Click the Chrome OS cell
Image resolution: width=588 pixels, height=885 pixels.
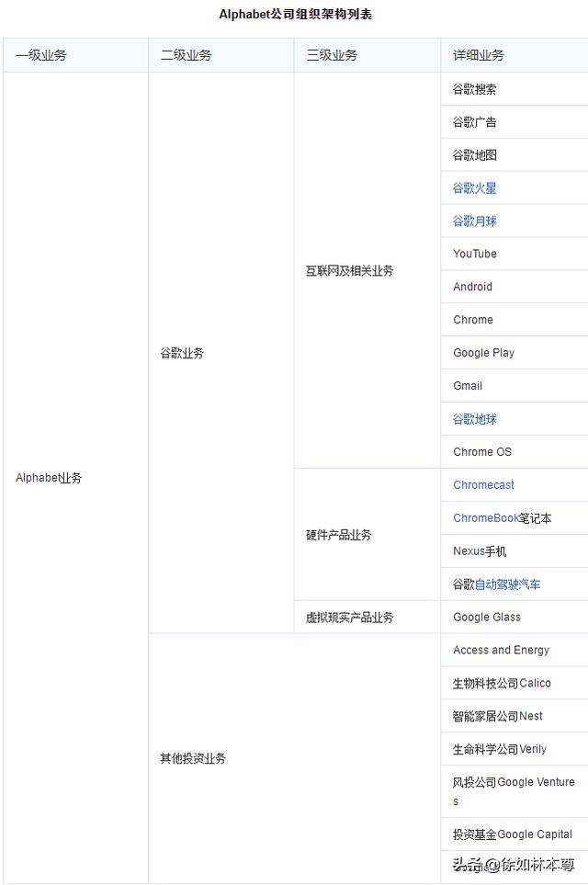(514, 452)
